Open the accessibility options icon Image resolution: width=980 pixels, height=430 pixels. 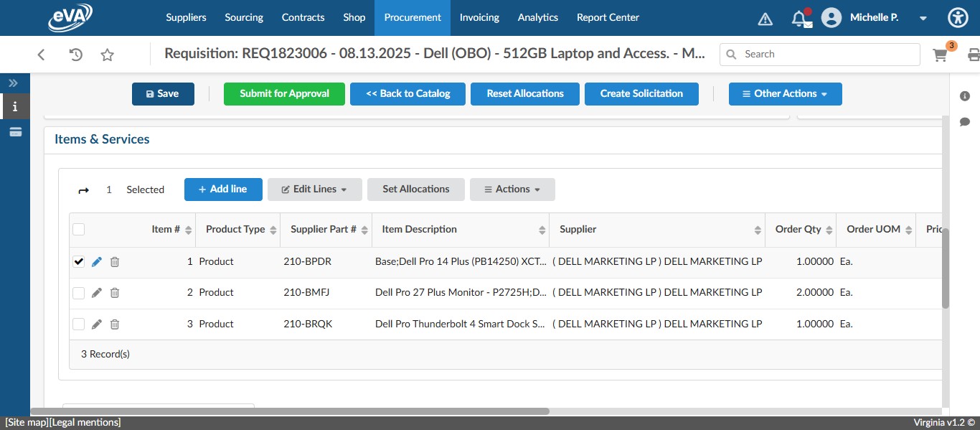958,17
